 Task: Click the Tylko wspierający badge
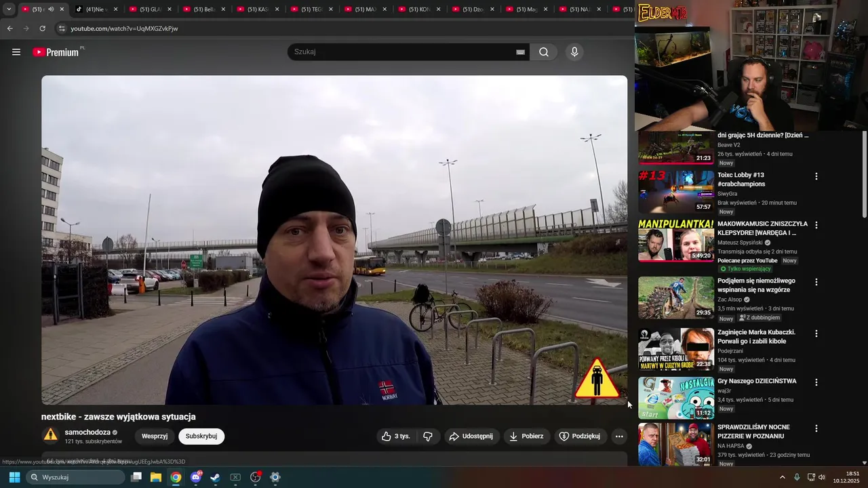tap(745, 269)
